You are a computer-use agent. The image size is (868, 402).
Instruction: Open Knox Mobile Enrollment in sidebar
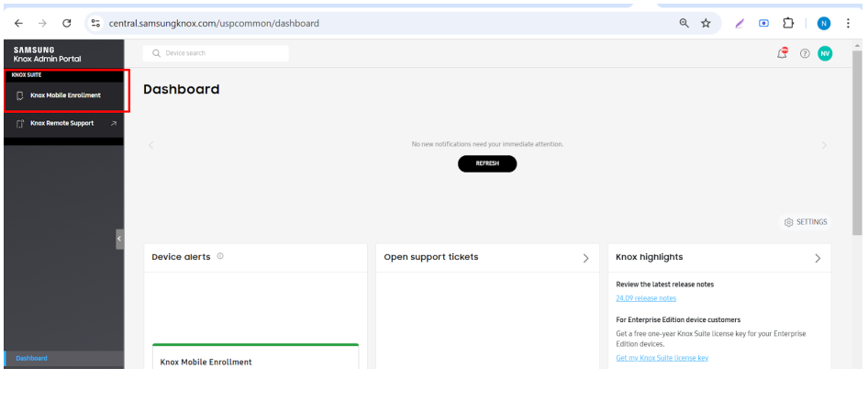point(63,95)
